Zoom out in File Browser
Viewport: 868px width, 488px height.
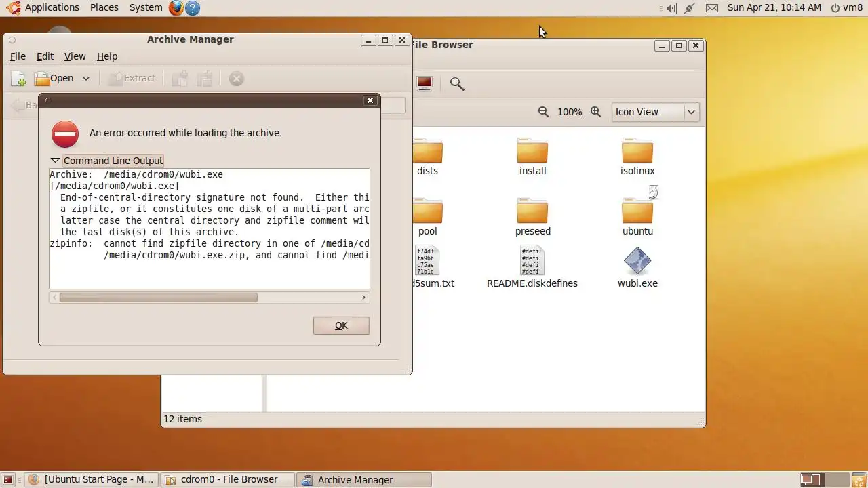(x=543, y=112)
